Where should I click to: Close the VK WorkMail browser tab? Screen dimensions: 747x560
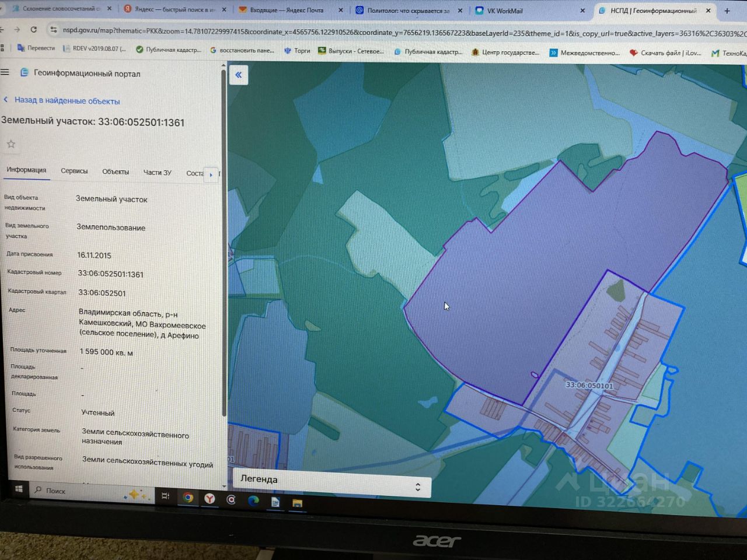[x=582, y=10]
